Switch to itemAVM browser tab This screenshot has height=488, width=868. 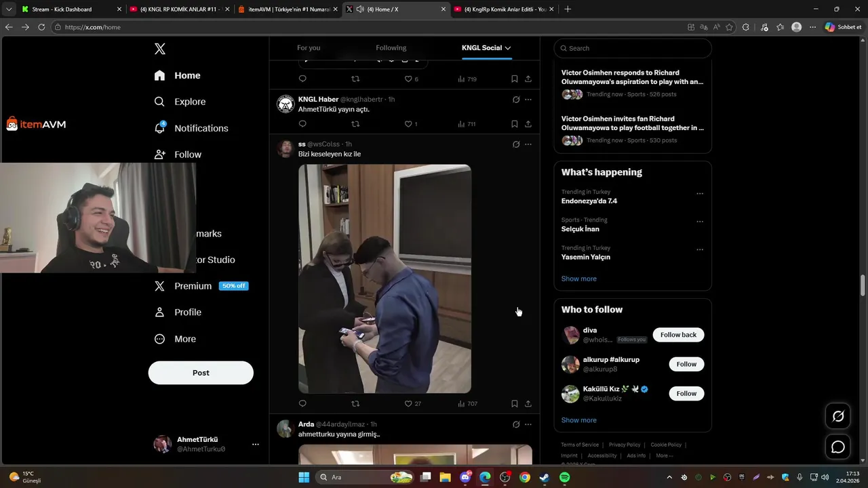pos(288,9)
